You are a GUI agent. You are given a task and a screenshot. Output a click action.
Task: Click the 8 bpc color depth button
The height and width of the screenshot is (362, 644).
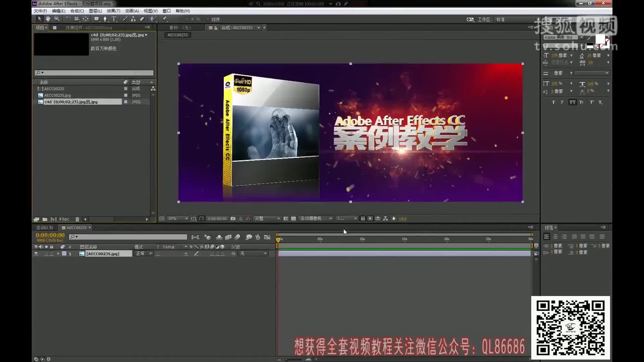pyautogui.click(x=64, y=219)
